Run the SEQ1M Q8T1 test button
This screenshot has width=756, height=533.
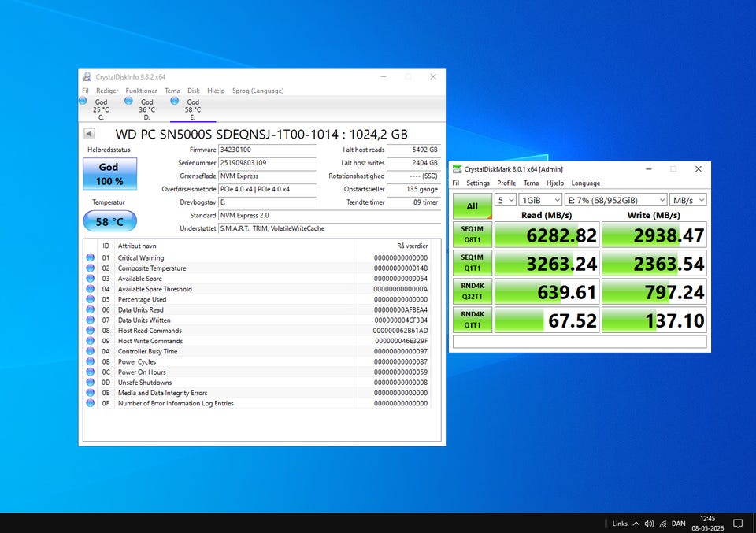pyautogui.click(x=472, y=234)
